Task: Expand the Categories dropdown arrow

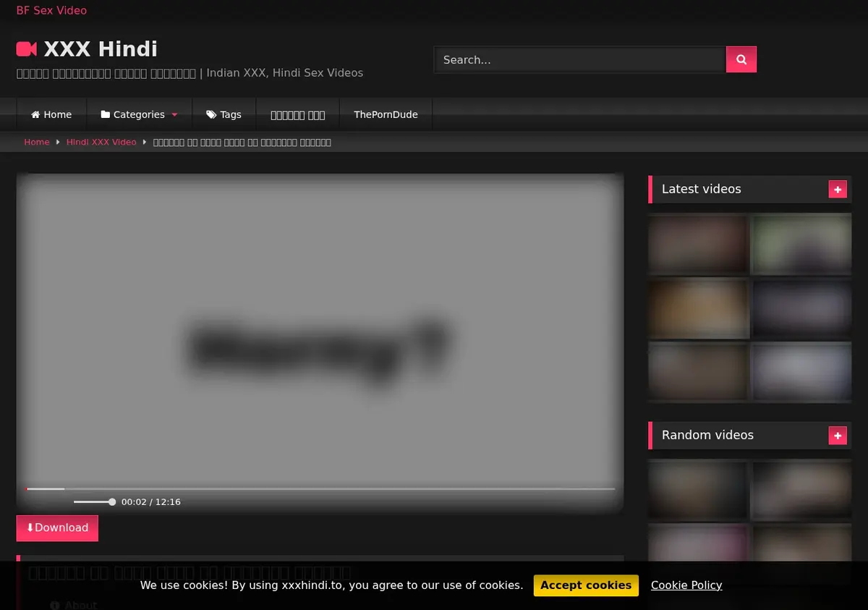Action: pyautogui.click(x=174, y=115)
